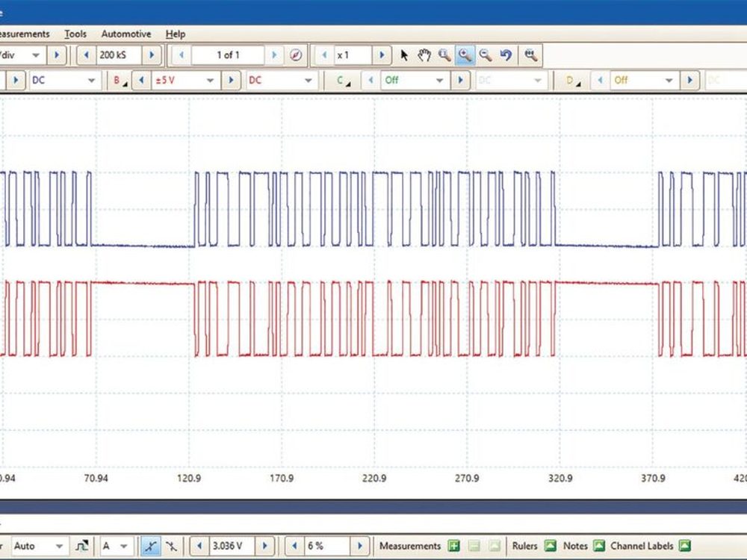
Task: Decrease the trigger threshold voltage
Action: tap(199, 546)
